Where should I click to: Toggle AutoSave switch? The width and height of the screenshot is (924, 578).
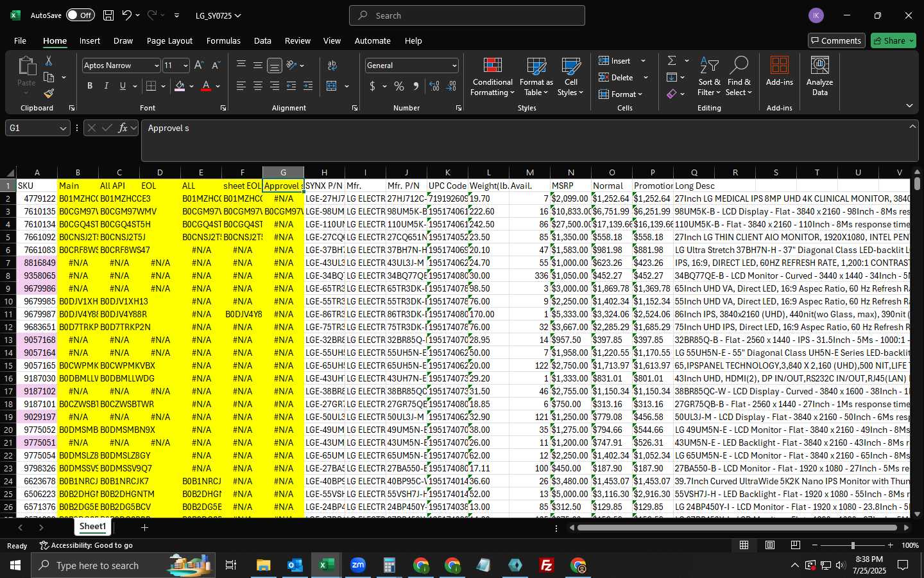[80, 15]
